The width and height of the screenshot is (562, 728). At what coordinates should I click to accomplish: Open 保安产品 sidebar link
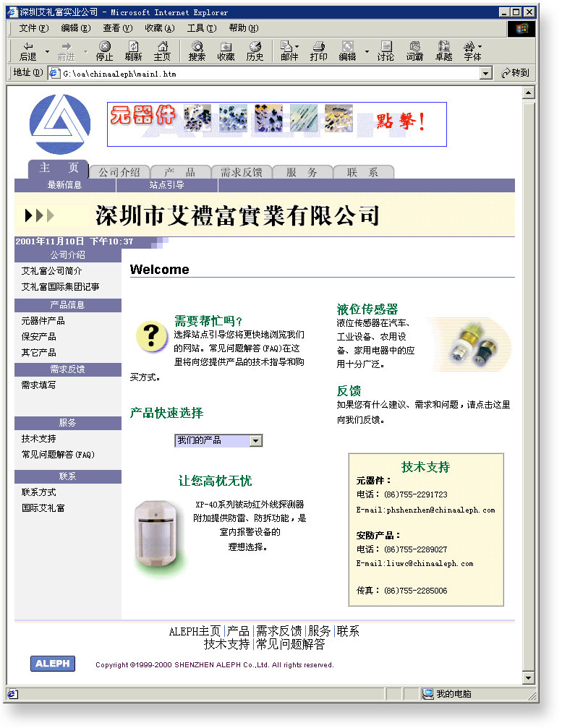38,337
